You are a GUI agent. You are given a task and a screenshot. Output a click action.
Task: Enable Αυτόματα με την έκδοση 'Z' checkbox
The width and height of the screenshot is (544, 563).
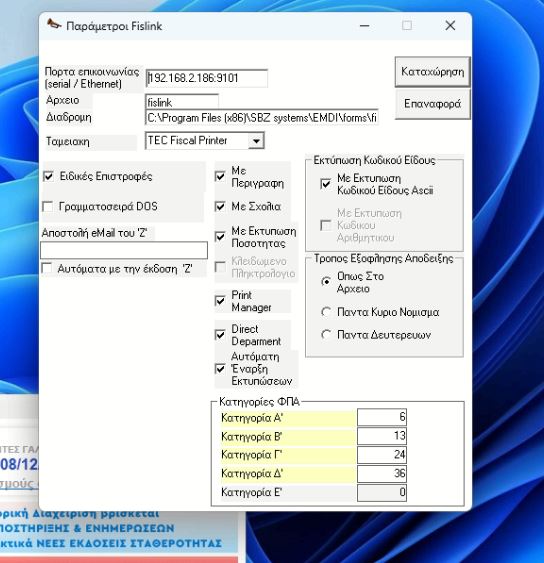47,268
